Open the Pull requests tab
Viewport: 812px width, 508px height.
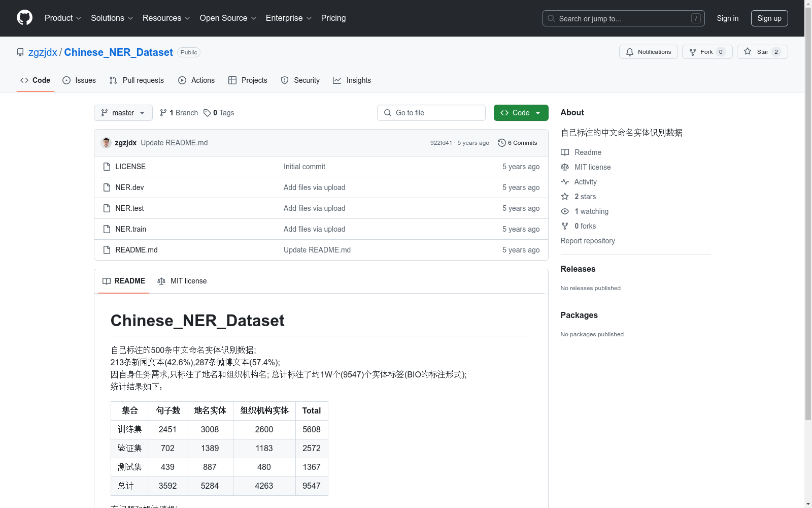pos(137,80)
